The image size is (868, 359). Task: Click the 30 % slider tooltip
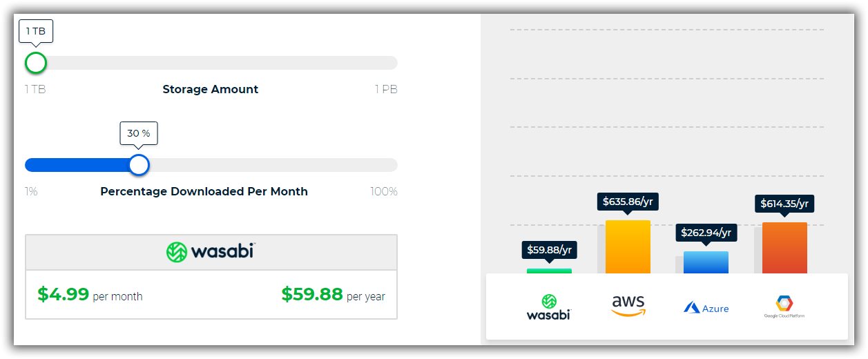click(x=139, y=133)
